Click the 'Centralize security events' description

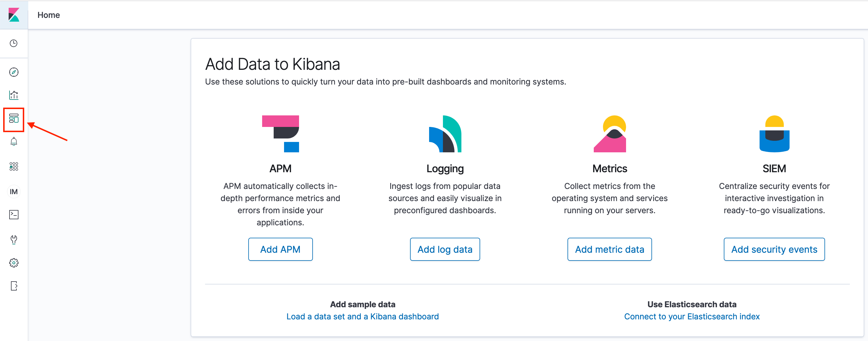tap(774, 198)
